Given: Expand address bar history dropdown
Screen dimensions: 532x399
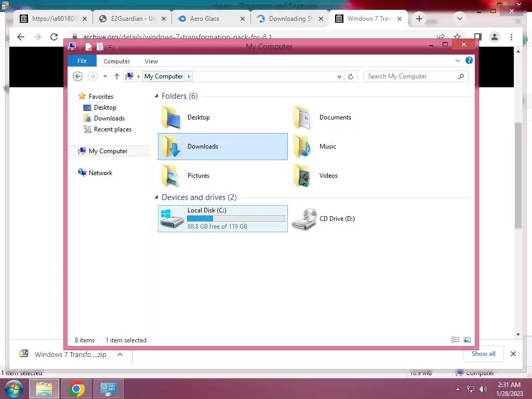Looking at the screenshot, I should pos(339,77).
